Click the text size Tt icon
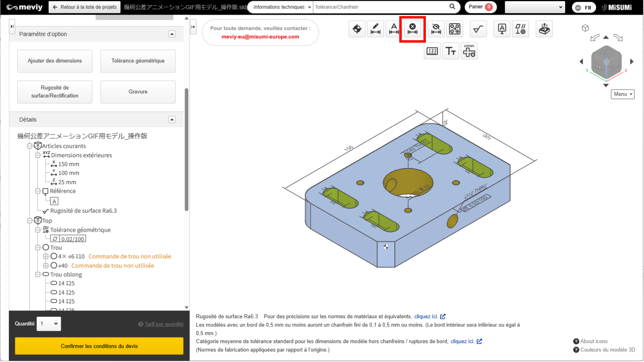This screenshot has width=644, height=362. 450,51
